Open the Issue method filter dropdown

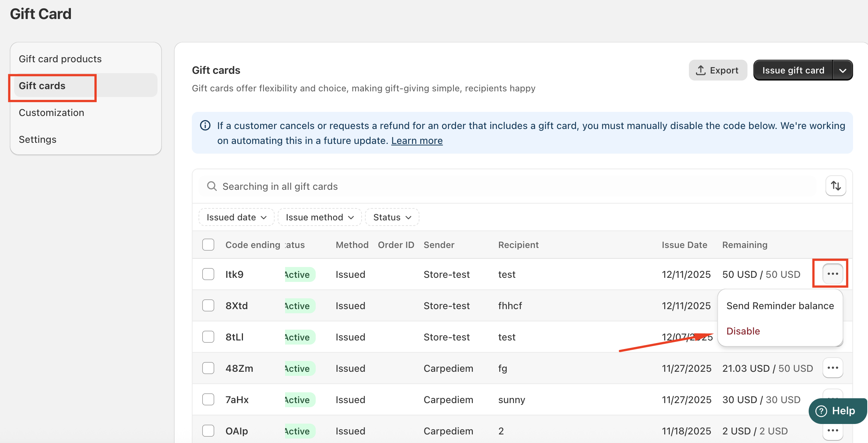319,217
